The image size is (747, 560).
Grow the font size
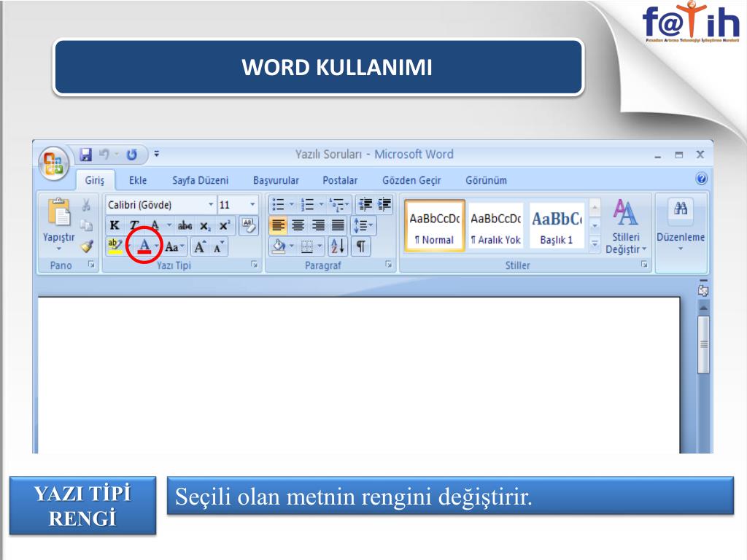(200, 246)
